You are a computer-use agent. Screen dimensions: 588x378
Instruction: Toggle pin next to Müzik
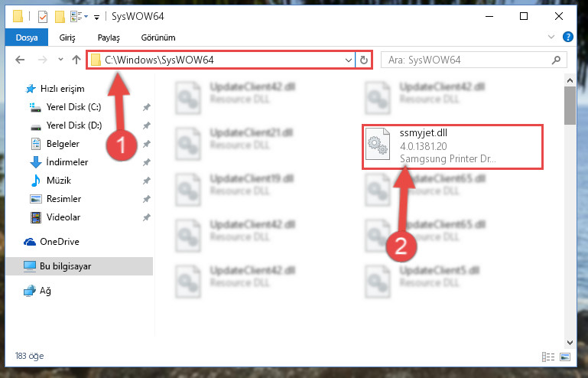[x=147, y=181]
